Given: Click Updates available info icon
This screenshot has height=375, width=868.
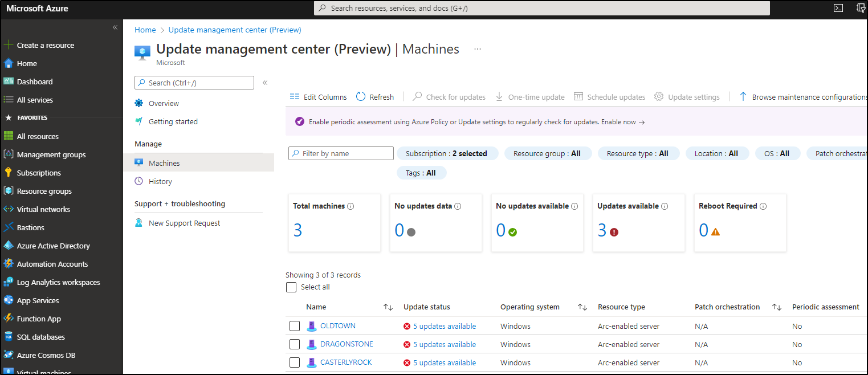Looking at the screenshot, I should (x=665, y=206).
